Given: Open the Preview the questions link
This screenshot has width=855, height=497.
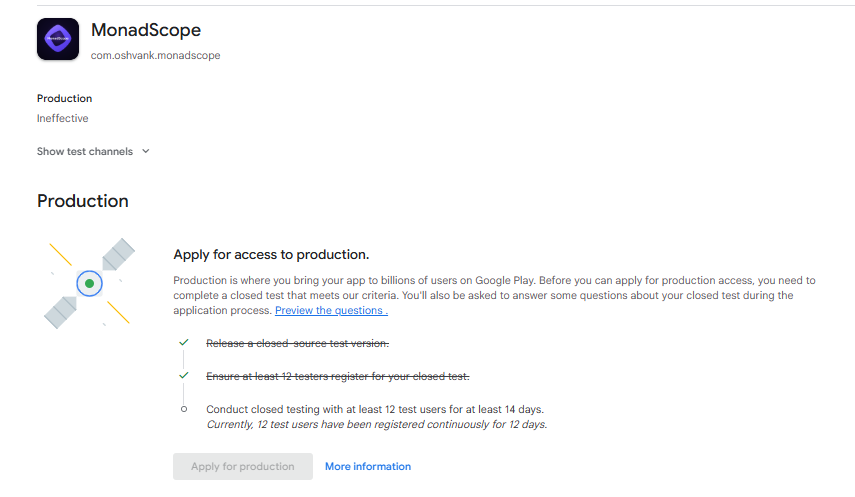Looking at the screenshot, I should [332, 310].
